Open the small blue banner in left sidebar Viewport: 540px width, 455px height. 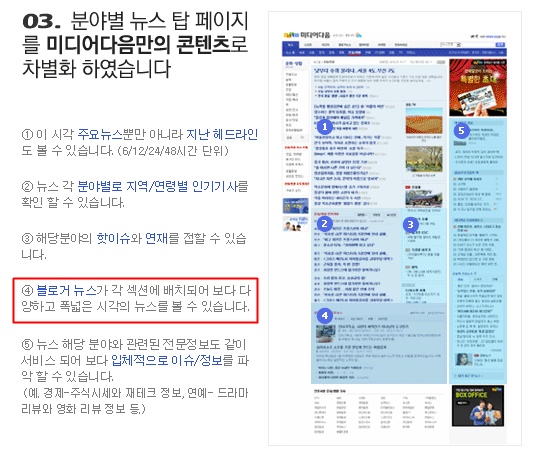pos(295,206)
